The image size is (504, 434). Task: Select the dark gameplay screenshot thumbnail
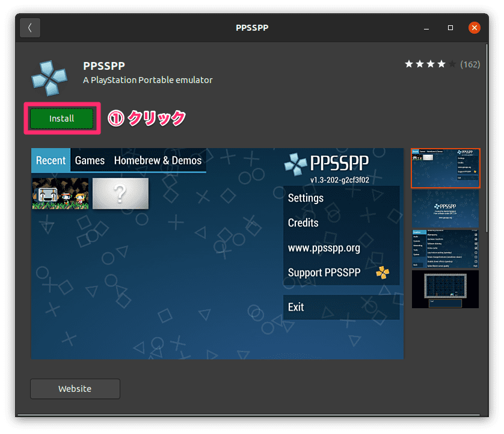[446, 289]
